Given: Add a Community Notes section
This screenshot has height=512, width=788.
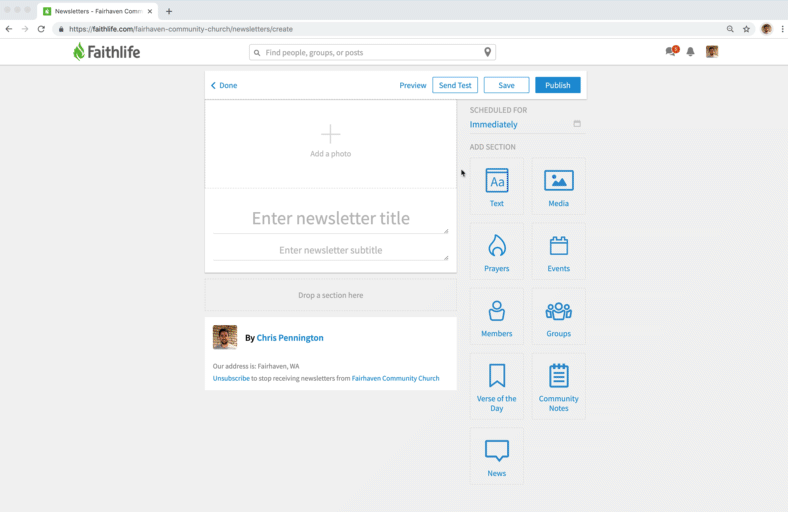Looking at the screenshot, I should point(558,387).
